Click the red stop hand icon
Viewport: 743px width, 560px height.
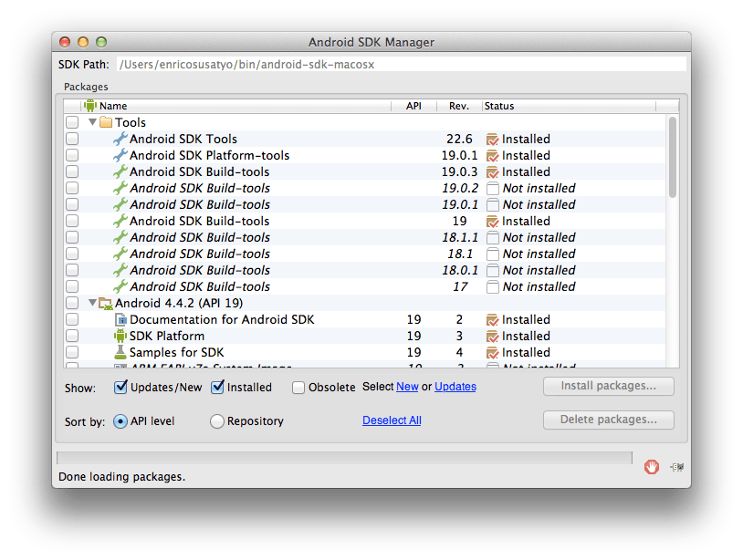pos(652,467)
